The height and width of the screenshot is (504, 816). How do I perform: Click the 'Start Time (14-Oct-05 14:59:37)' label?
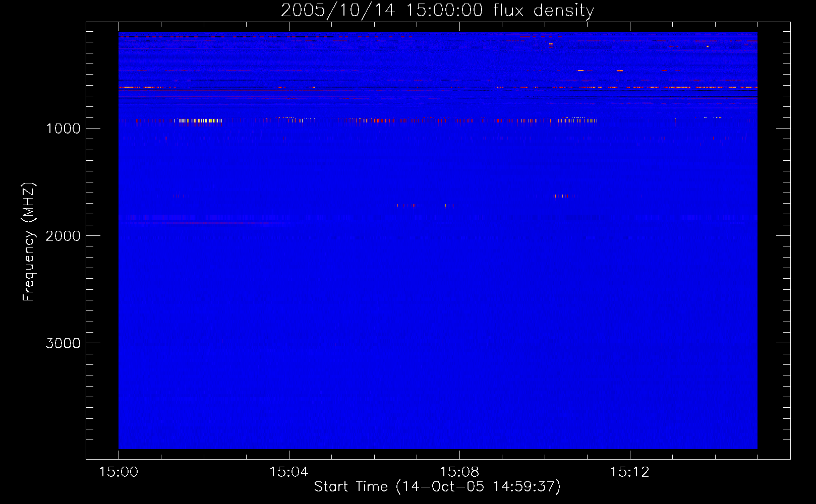coord(437,486)
